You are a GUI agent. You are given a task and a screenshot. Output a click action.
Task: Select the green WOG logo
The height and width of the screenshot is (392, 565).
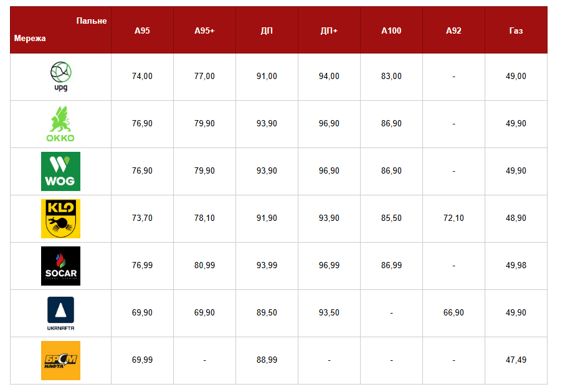(60, 171)
